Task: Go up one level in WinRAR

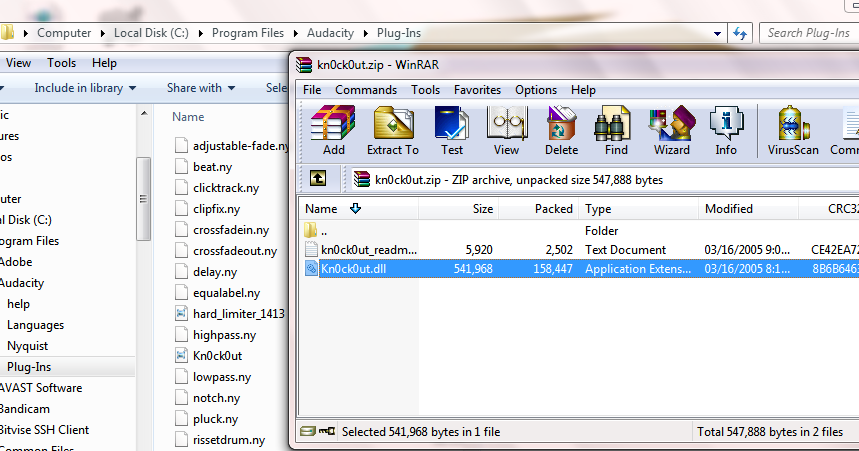Action: coord(318,178)
